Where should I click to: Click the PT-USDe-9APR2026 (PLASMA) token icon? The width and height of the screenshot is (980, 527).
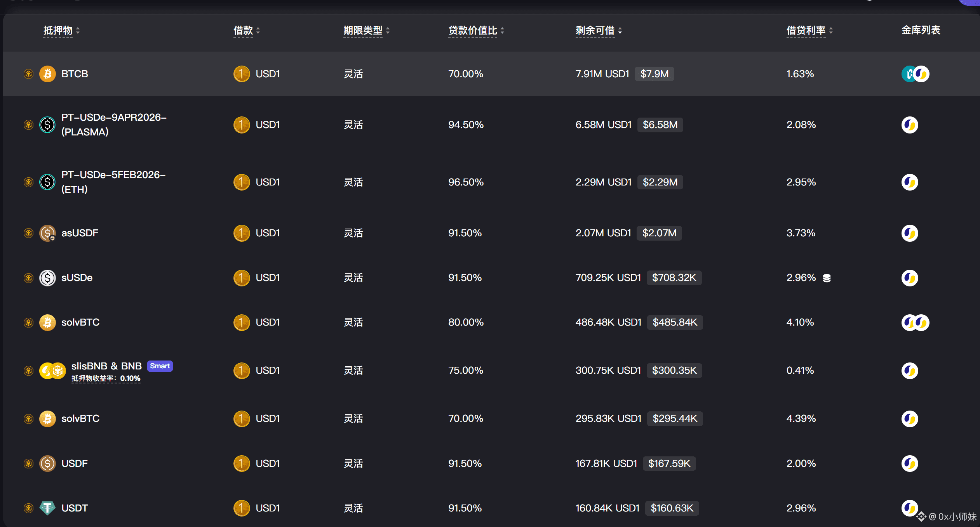pos(47,125)
